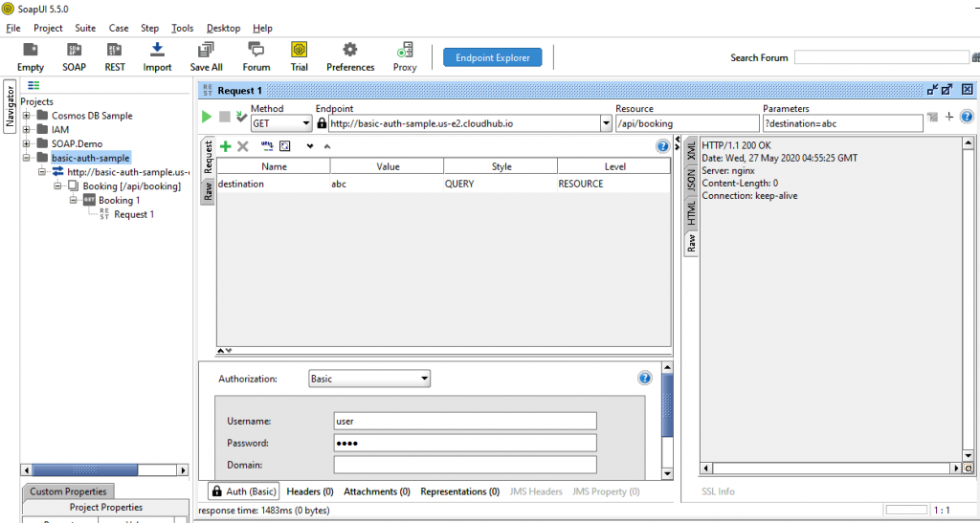The width and height of the screenshot is (980, 523).
Task: Open the Headers (0) tab
Action: [310, 491]
